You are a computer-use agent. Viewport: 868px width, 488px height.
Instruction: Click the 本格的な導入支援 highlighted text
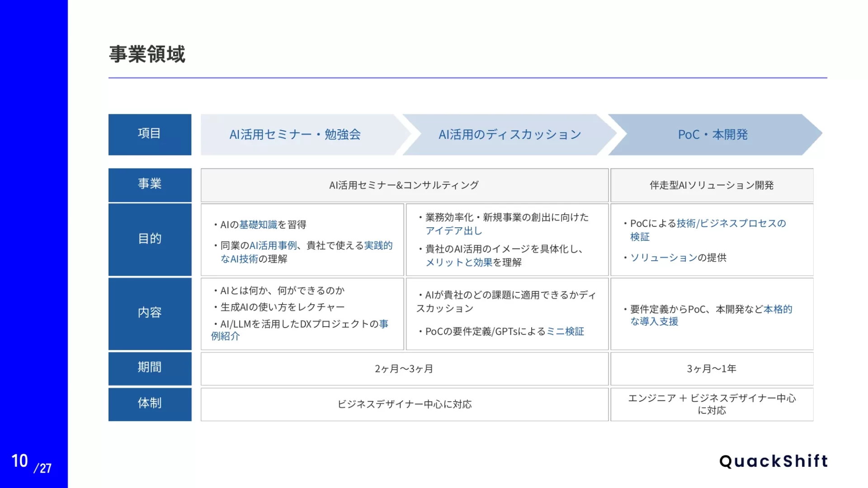(778, 310)
